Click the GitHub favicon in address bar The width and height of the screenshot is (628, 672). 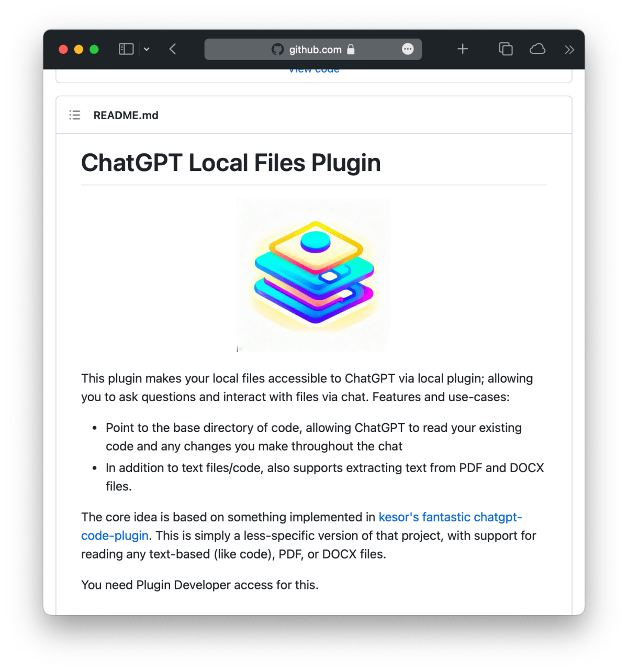pyautogui.click(x=277, y=49)
